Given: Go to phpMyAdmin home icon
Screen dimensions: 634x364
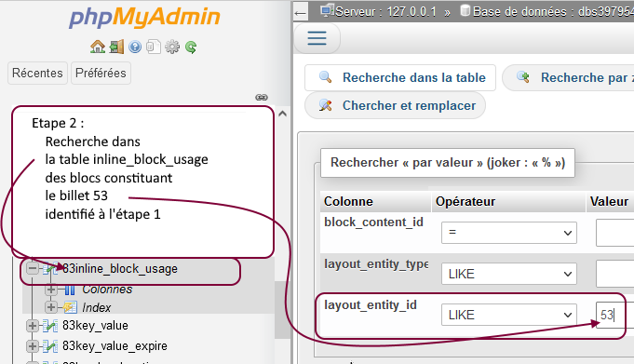Looking at the screenshot, I should click(x=98, y=47).
